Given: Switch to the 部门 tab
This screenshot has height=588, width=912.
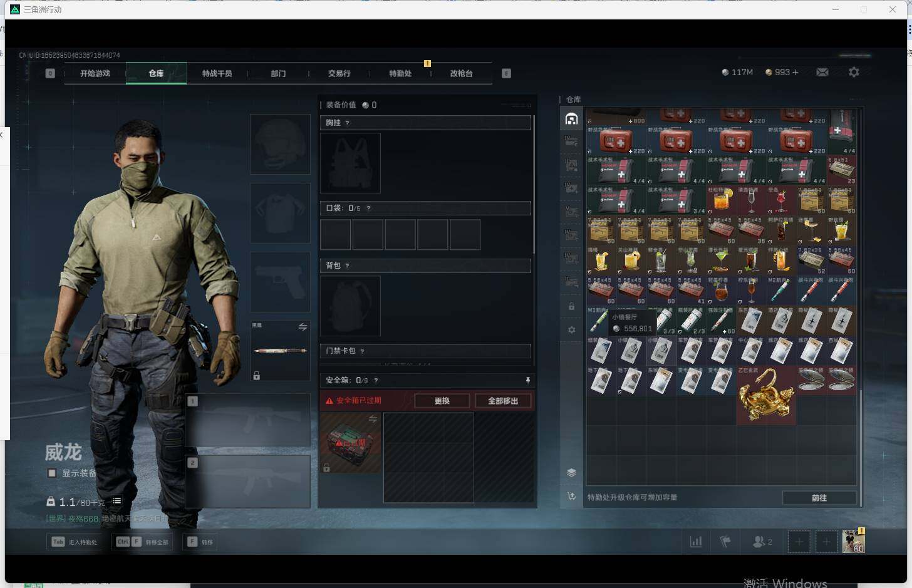Looking at the screenshot, I should (278, 73).
